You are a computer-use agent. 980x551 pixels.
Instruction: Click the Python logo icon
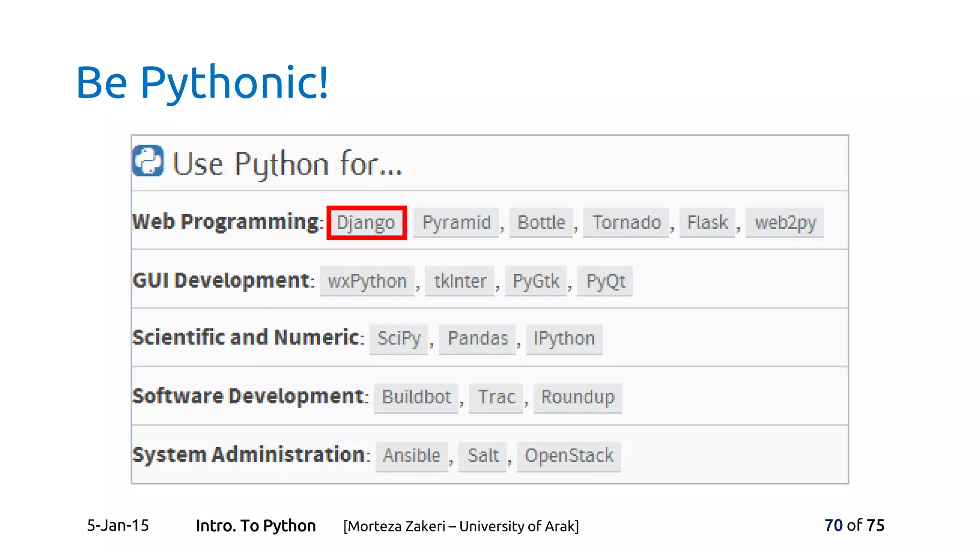148,161
